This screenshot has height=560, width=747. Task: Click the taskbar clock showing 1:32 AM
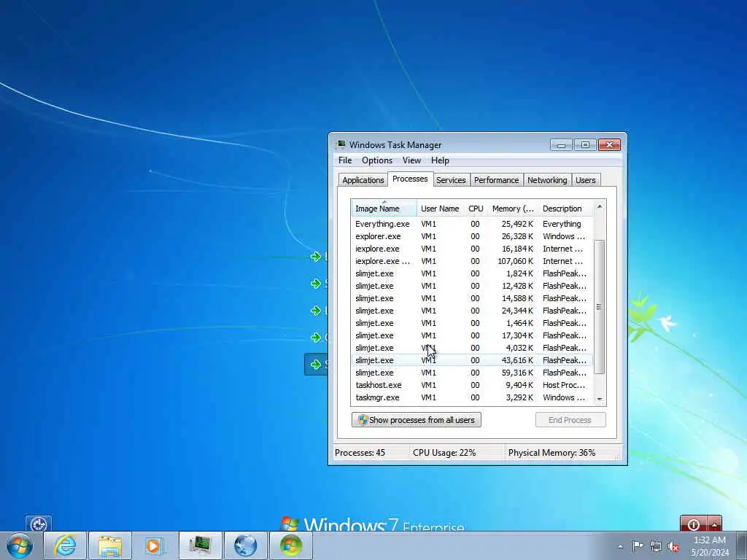coord(710,546)
